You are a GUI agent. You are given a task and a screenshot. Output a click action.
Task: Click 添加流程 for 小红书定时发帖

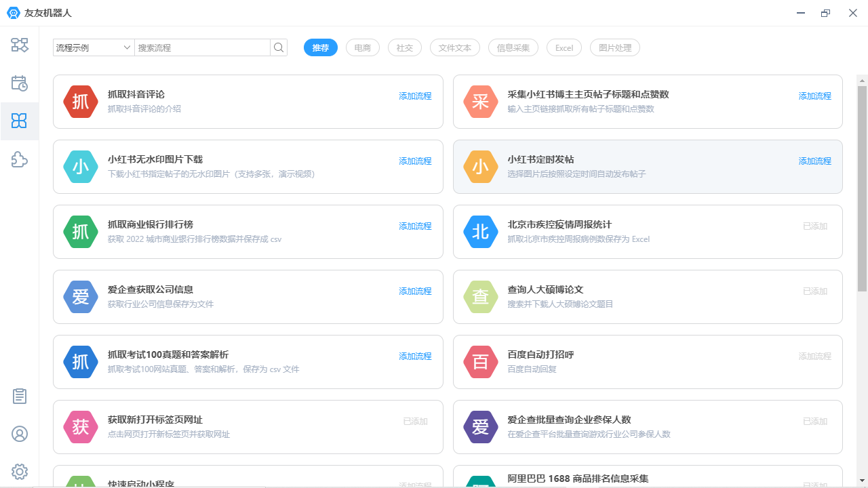(814, 161)
